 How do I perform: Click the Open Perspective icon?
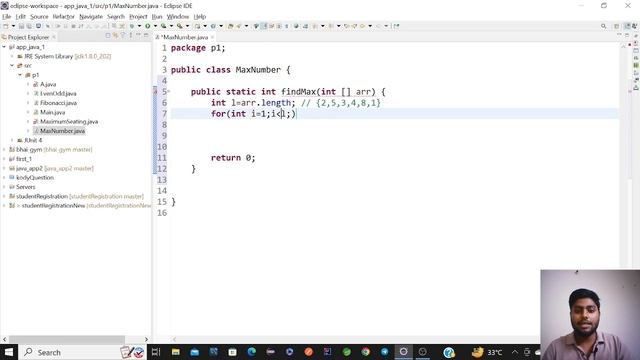pos(617,26)
